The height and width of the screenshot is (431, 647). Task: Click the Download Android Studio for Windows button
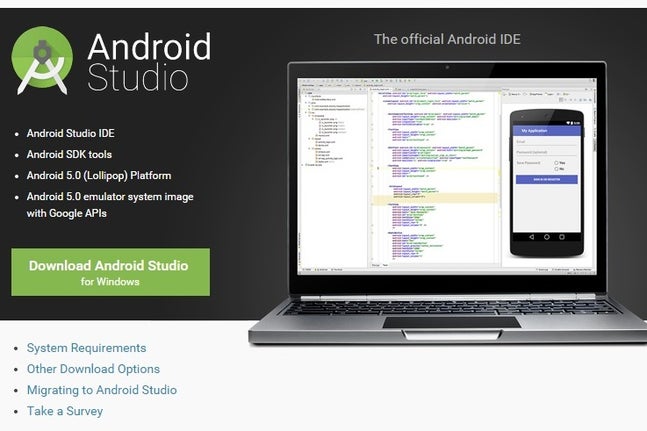click(x=111, y=272)
